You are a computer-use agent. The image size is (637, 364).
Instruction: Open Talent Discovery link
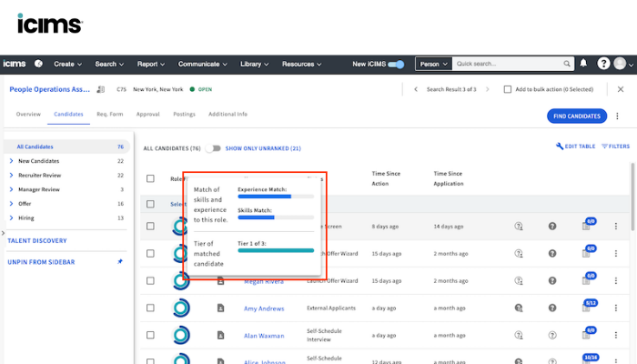coord(37,241)
